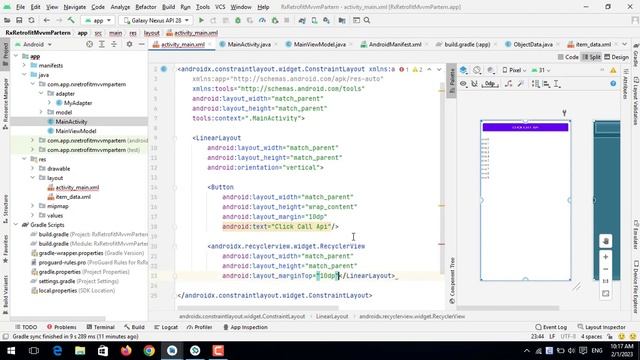Select the pan hand tool in the preview

point(606,241)
